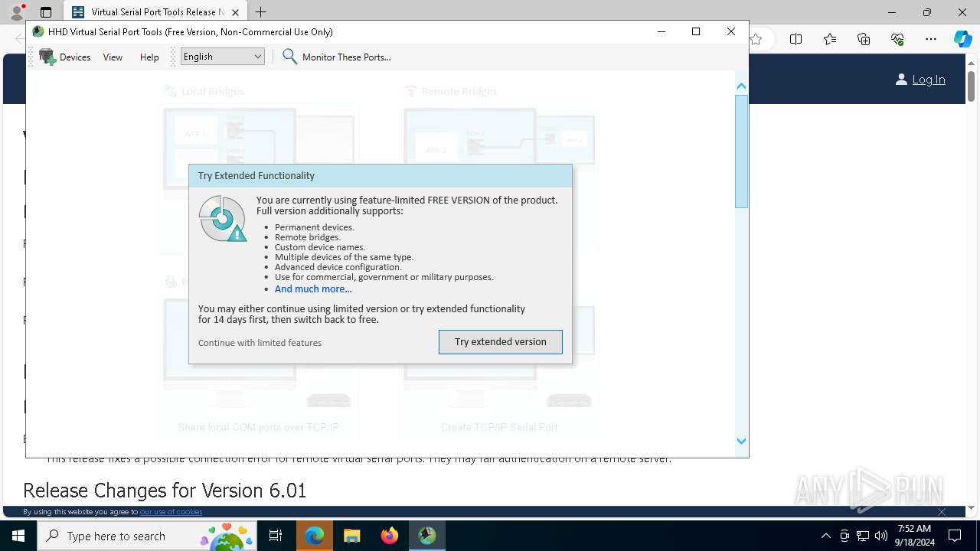Click the HHD window vertical scrollbar thumb
980x551 pixels.
741,152
